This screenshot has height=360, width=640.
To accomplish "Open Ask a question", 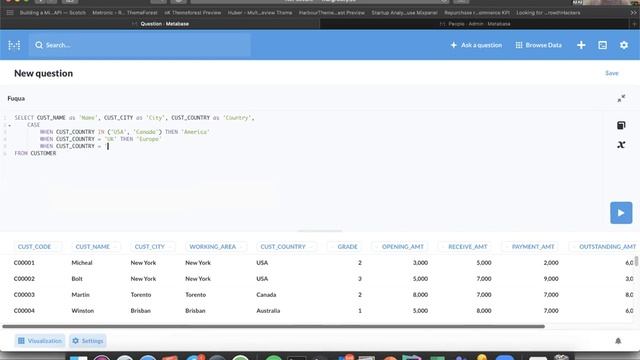I will point(476,45).
